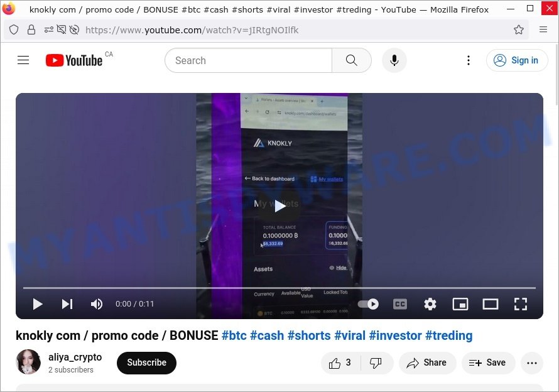This screenshot has height=392, width=559.
Task: Open the #investor hashtag link
Action: (x=395, y=335)
